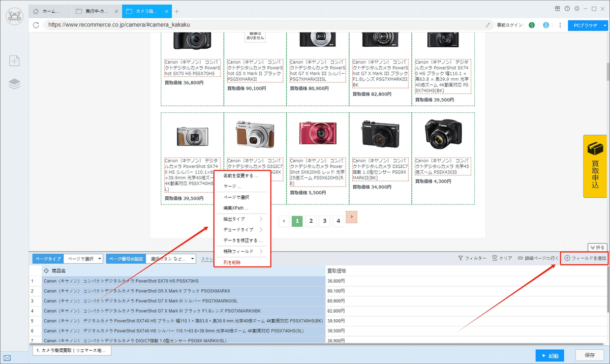
Task: Save the task with 保存
Action: (590, 356)
